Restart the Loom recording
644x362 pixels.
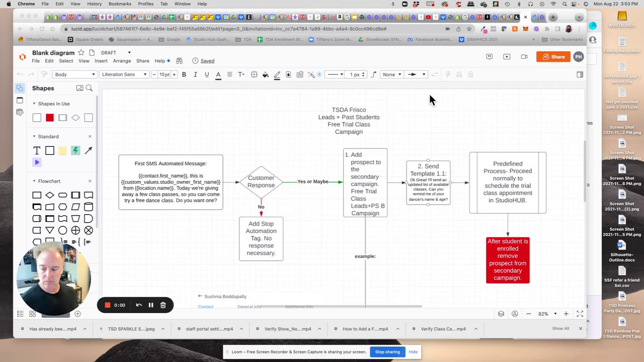(x=139, y=305)
